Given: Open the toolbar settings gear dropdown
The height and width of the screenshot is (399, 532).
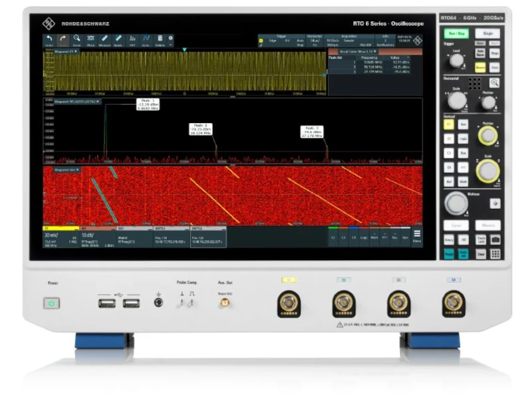Looking at the screenshot, I should click(171, 39).
